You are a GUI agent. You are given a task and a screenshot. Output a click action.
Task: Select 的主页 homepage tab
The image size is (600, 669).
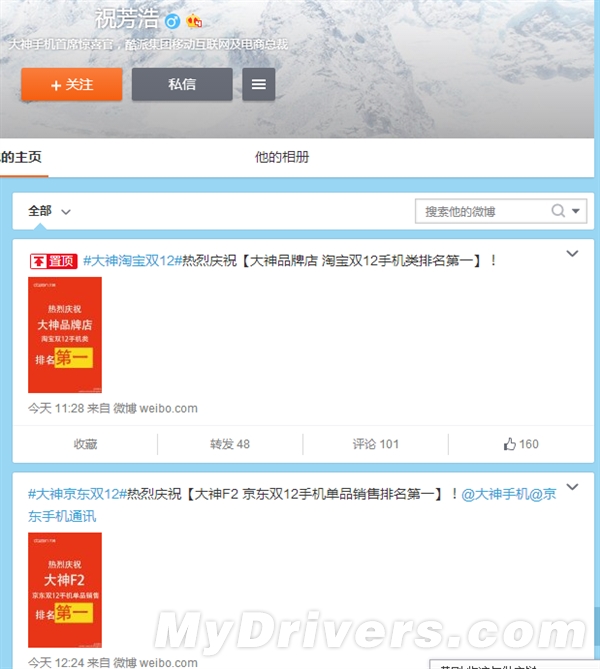pyautogui.click(x=21, y=157)
